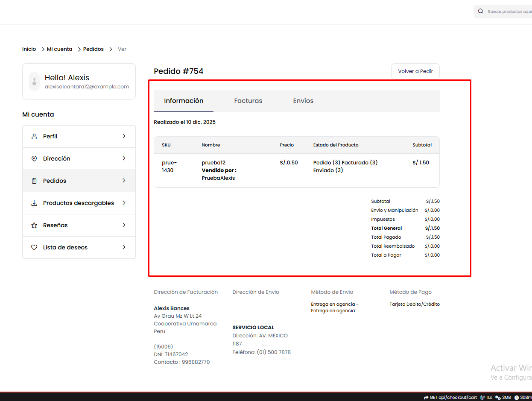Open Mi cuenta breadcrumb link

(59, 49)
